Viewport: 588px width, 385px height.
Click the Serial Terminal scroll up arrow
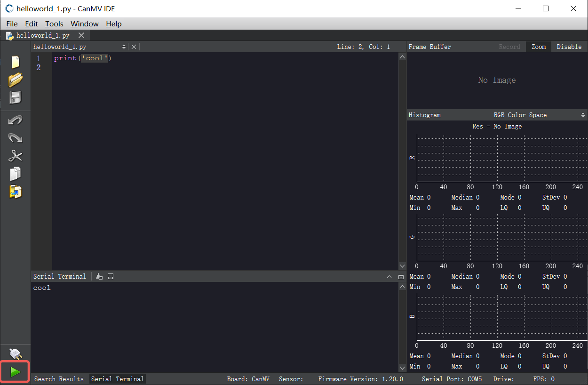point(402,286)
